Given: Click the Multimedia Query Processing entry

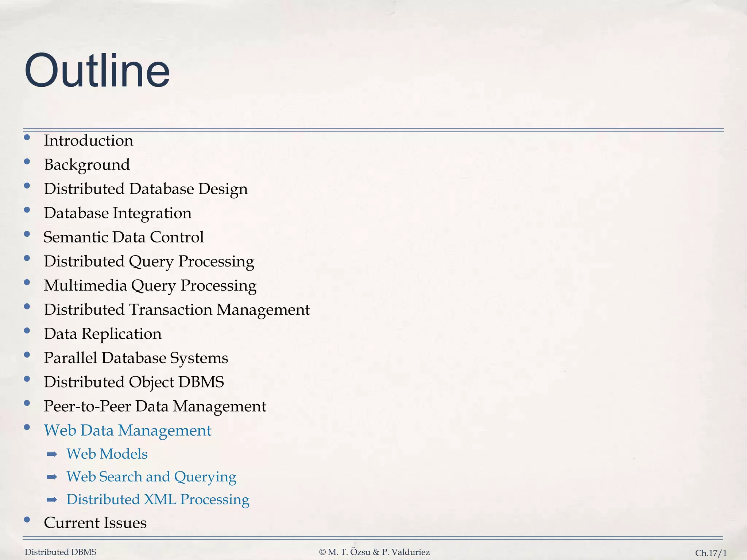Looking at the screenshot, I should (x=150, y=285).
